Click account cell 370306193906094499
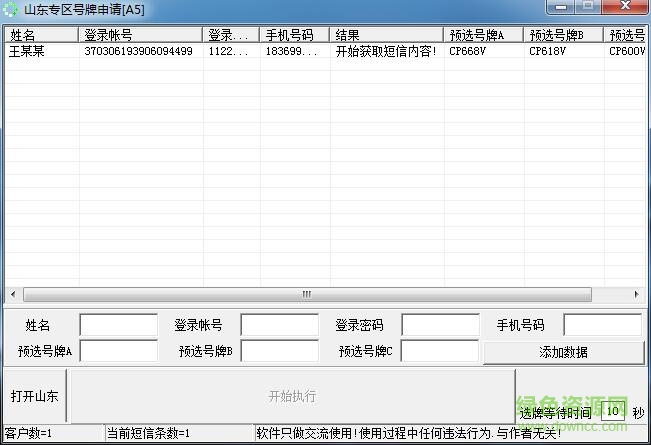 click(x=138, y=51)
